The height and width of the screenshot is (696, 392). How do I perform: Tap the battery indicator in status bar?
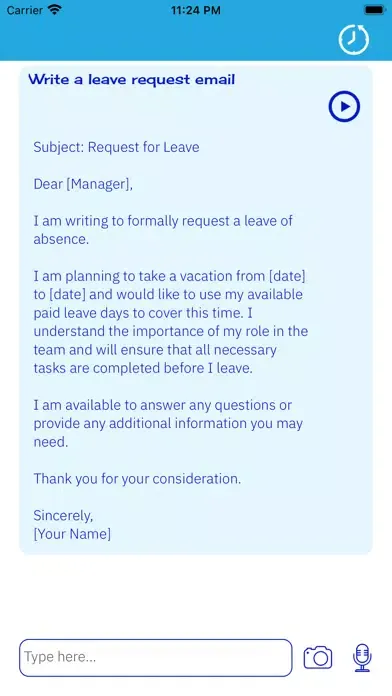(375, 10)
